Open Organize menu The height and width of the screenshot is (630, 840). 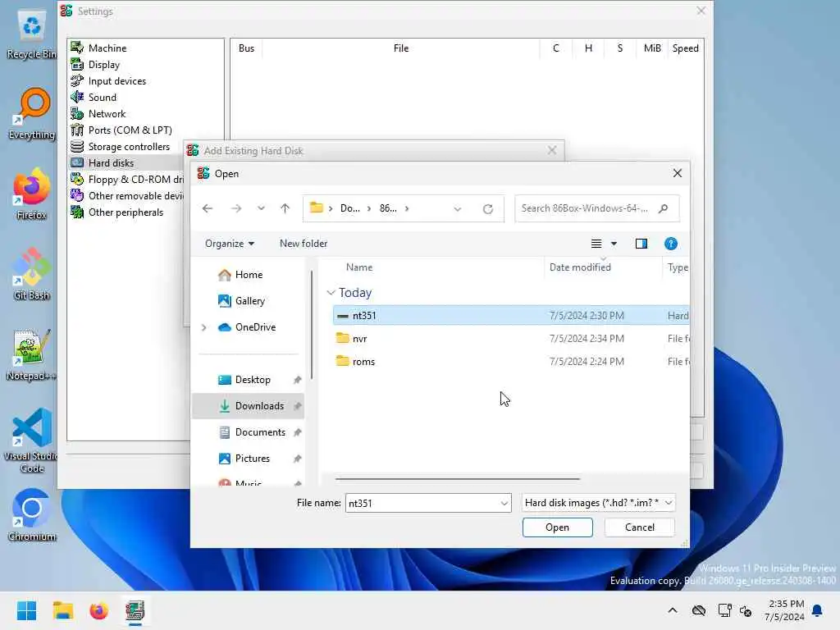pos(230,244)
